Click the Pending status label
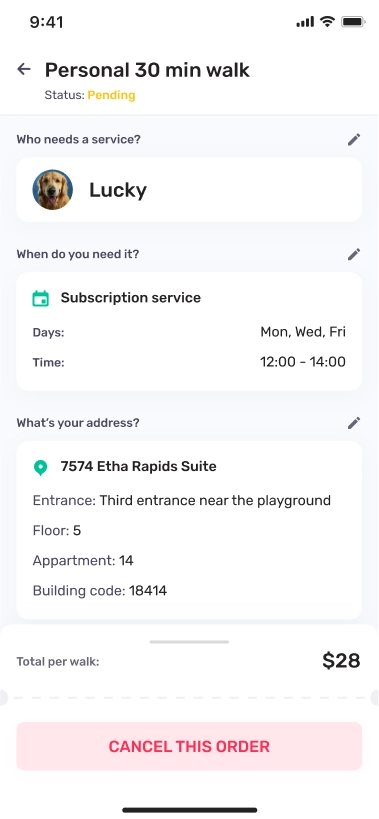This screenshot has height=819, width=379. click(x=111, y=95)
